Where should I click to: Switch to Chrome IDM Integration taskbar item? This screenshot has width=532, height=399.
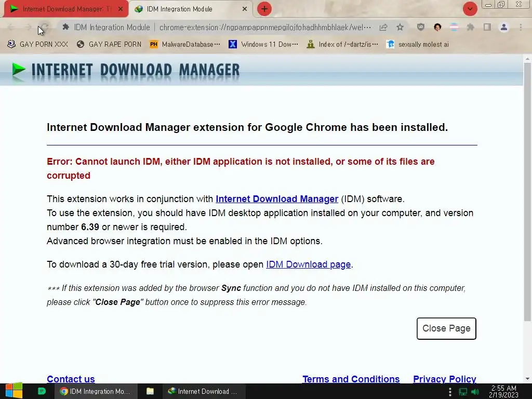tap(96, 391)
